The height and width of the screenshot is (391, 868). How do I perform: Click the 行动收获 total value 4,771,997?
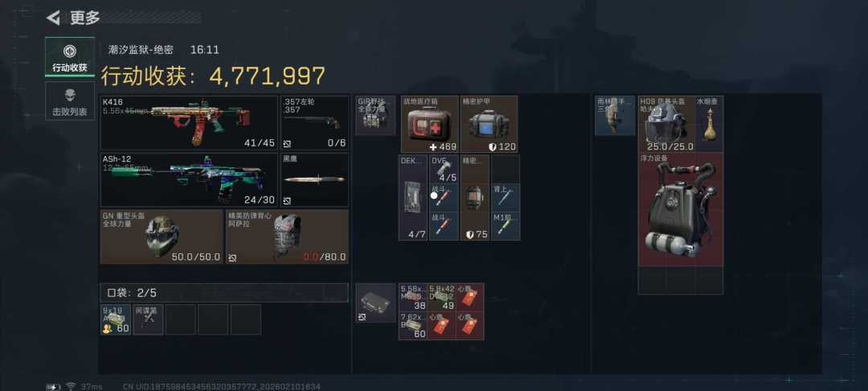pos(268,76)
